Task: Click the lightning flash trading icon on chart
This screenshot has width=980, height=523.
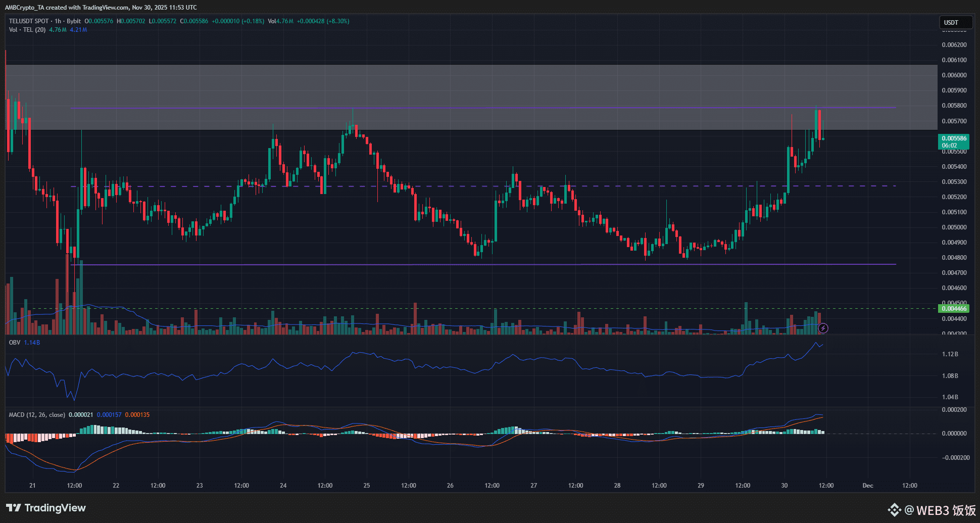Action: (x=823, y=328)
